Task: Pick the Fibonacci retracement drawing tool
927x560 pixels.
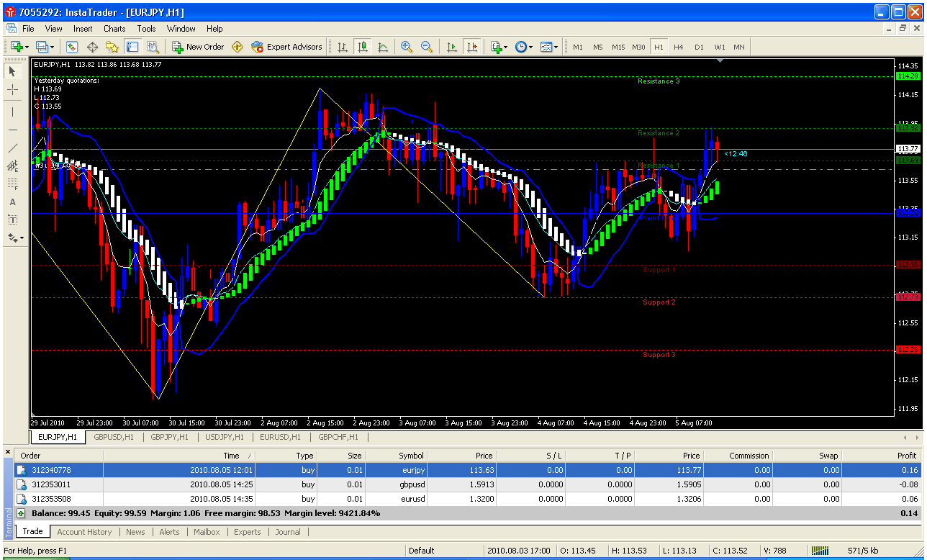Action: click(13, 184)
